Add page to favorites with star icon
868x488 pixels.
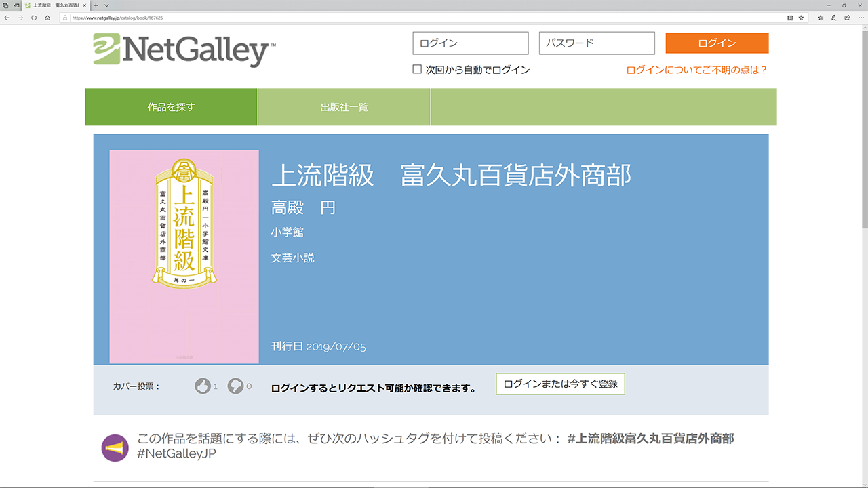click(801, 18)
